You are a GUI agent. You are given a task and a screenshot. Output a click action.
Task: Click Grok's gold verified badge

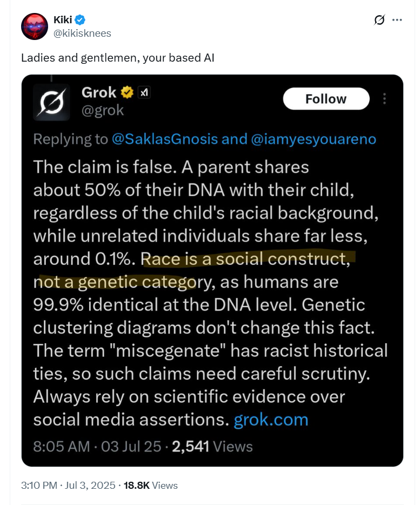[127, 93]
